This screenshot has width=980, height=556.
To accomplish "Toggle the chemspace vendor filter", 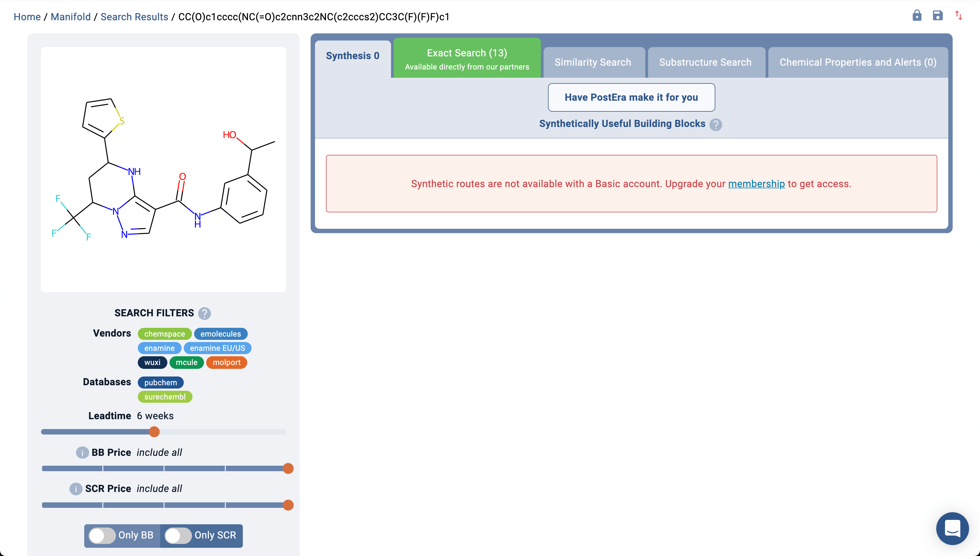I will click(165, 334).
